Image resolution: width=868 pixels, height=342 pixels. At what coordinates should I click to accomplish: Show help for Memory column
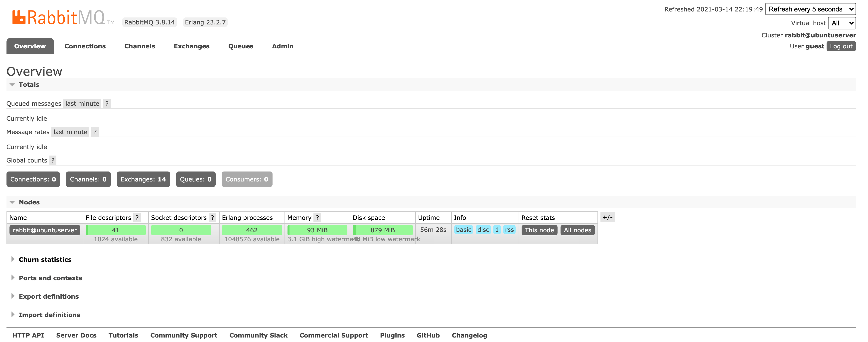(317, 218)
